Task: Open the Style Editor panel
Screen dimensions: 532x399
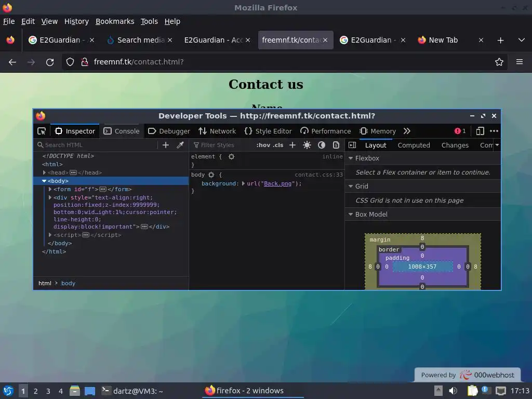Action: (x=268, y=131)
